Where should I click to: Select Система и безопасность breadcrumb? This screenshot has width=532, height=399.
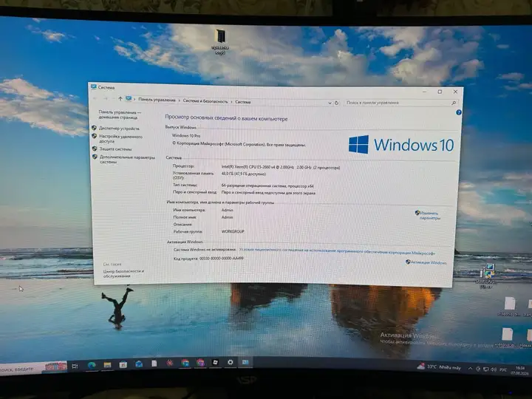(205, 101)
